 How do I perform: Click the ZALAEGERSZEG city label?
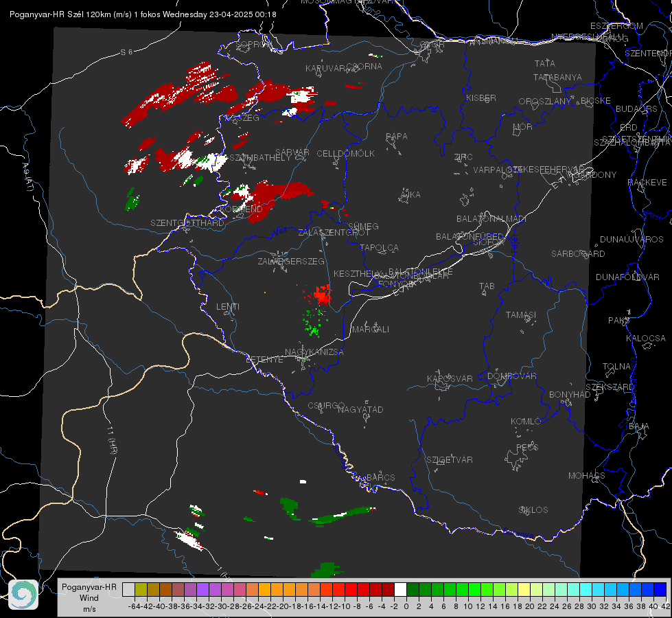(x=291, y=261)
